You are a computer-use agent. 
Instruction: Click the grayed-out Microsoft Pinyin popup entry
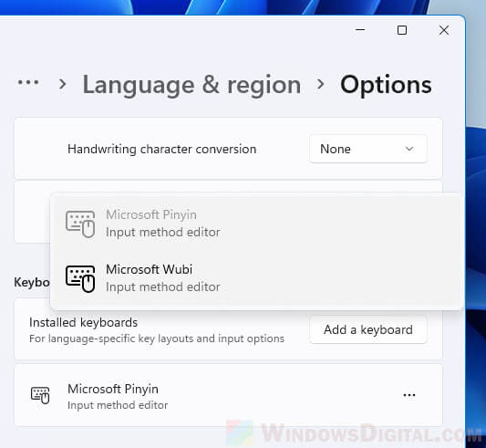256,224
